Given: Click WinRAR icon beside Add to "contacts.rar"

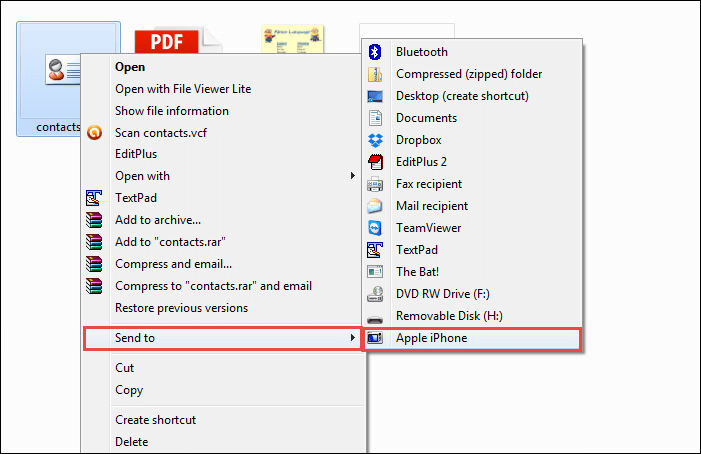Looking at the screenshot, I should [x=94, y=242].
